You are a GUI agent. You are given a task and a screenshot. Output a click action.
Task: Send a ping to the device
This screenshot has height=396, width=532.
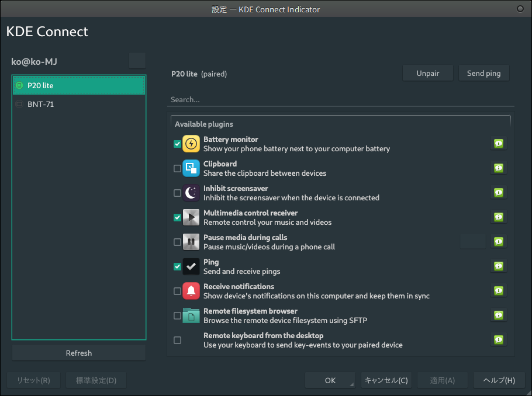tap(484, 73)
